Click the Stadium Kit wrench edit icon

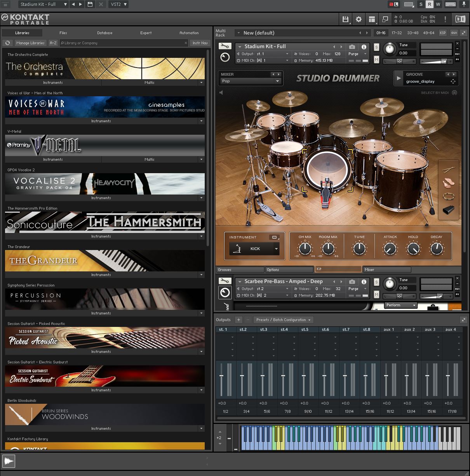[225, 46]
